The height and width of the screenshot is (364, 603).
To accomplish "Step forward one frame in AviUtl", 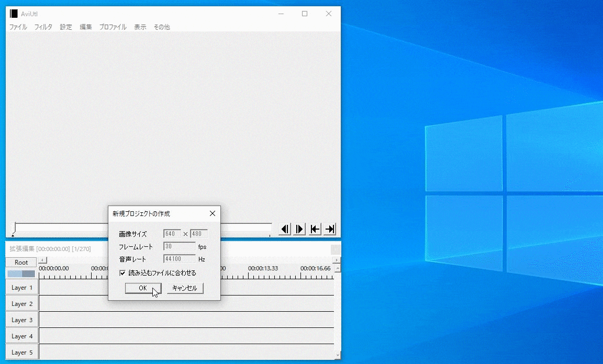I will pyautogui.click(x=299, y=229).
